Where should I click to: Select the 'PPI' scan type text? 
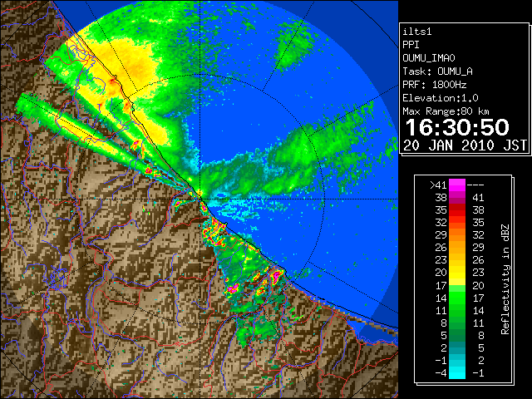click(x=411, y=45)
